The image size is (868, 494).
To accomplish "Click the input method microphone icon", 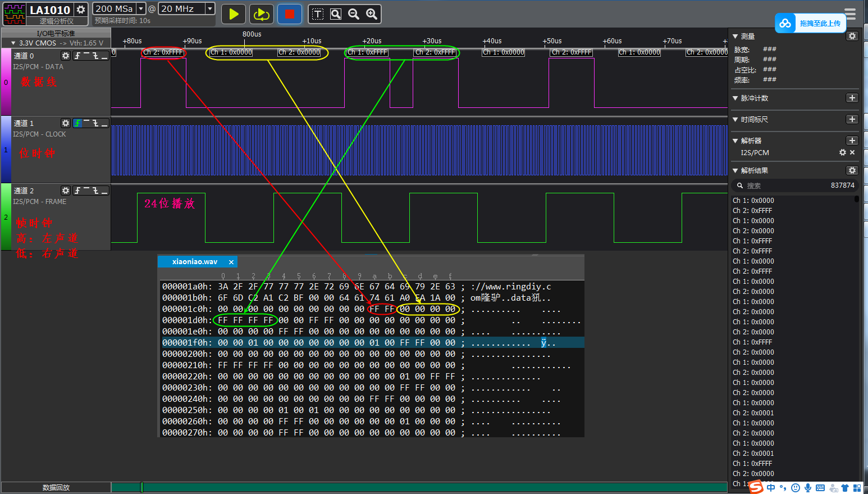I will pyautogui.click(x=808, y=488).
